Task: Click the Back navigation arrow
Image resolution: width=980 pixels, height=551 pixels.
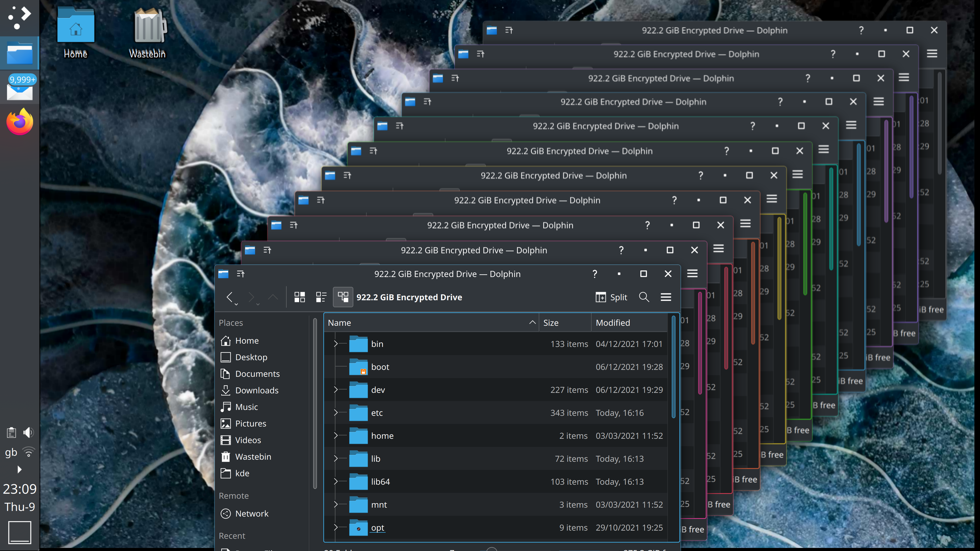Action: pos(229,297)
